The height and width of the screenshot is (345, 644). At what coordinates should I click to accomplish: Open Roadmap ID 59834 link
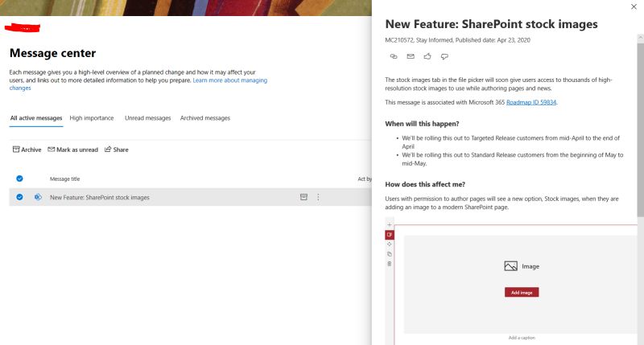[x=531, y=103]
